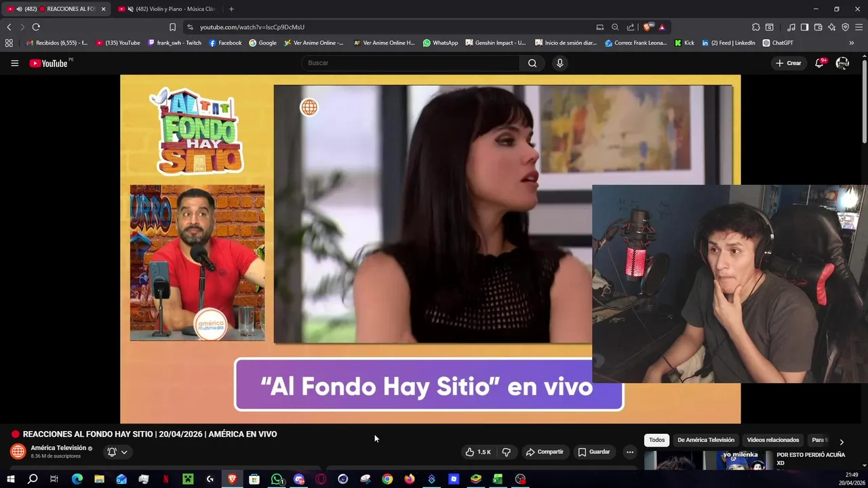This screenshot has height=488, width=868.
Task: Close the REACCIONES AL FONDO tab
Action: pyautogui.click(x=103, y=9)
